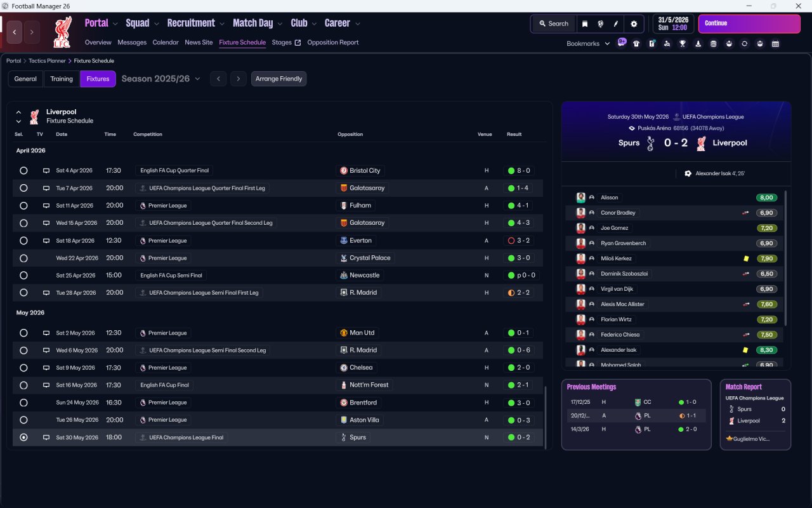Image resolution: width=812 pixels, height=508 pixels.
Task: Open the Calendar sub-tab
Action: coord(166,43)
